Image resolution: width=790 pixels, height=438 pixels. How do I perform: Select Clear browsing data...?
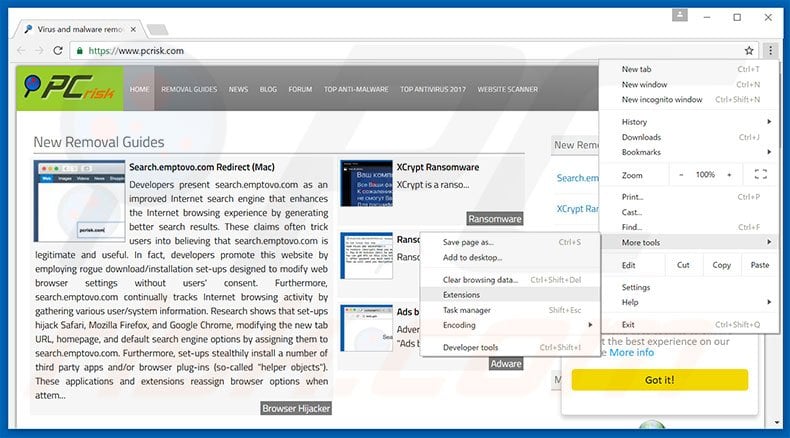[x=510, y=280]
